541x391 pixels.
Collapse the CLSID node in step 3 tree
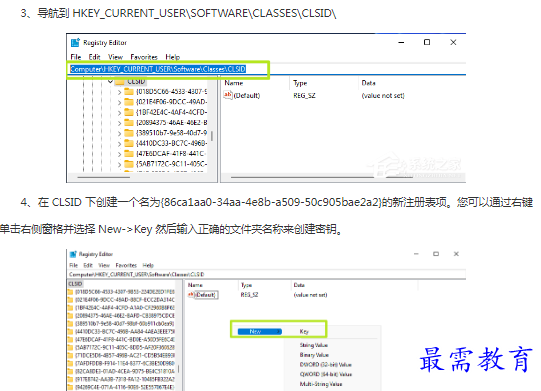click(x=110, y=81)
